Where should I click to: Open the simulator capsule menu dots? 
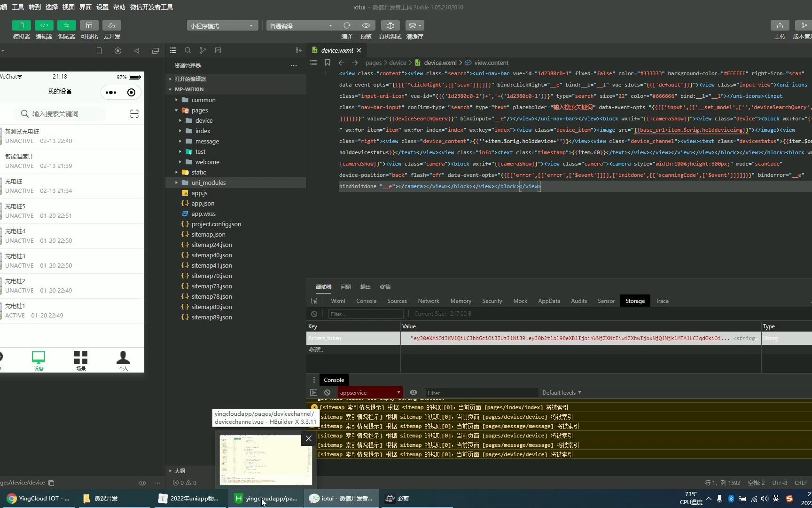[111, 92]
